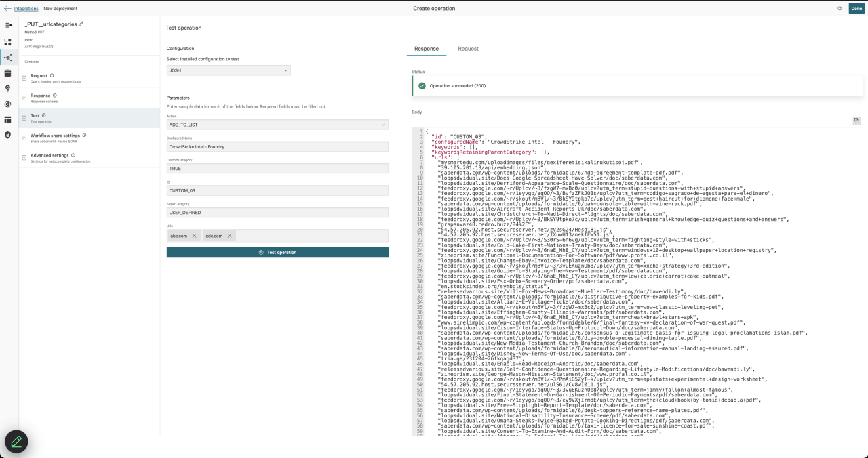Open the Response contents section
This screenshot has width=868, height=458.
[x=90, y=98]
